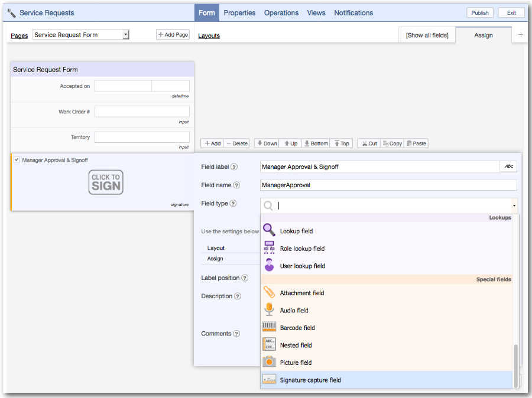Choose the Nested field icon

[269, 344]
